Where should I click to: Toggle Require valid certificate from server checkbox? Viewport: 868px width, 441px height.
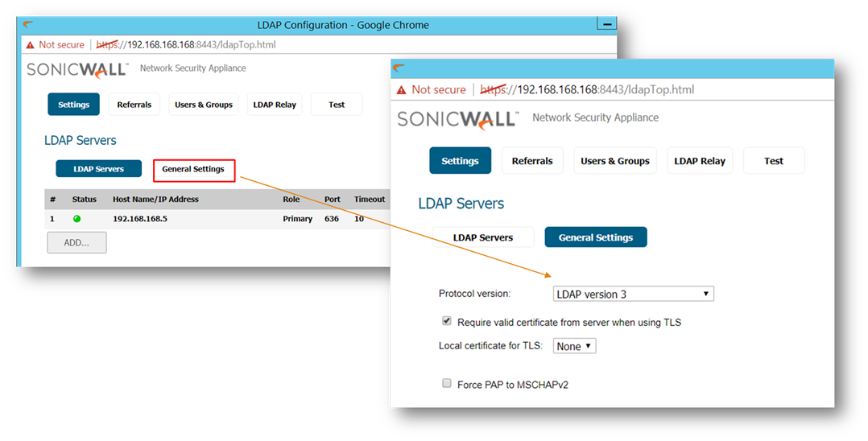coord(447,321)
